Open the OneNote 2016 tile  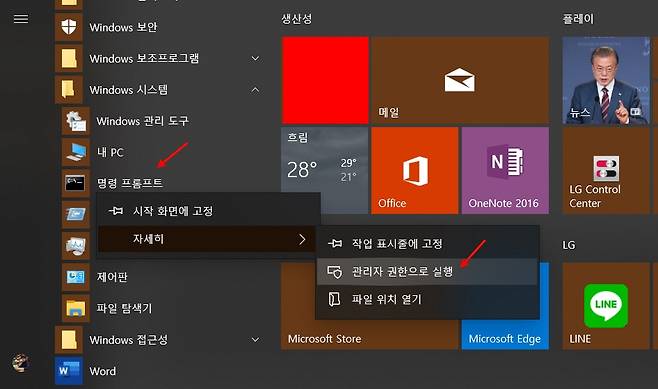click(x=505, y=170)
